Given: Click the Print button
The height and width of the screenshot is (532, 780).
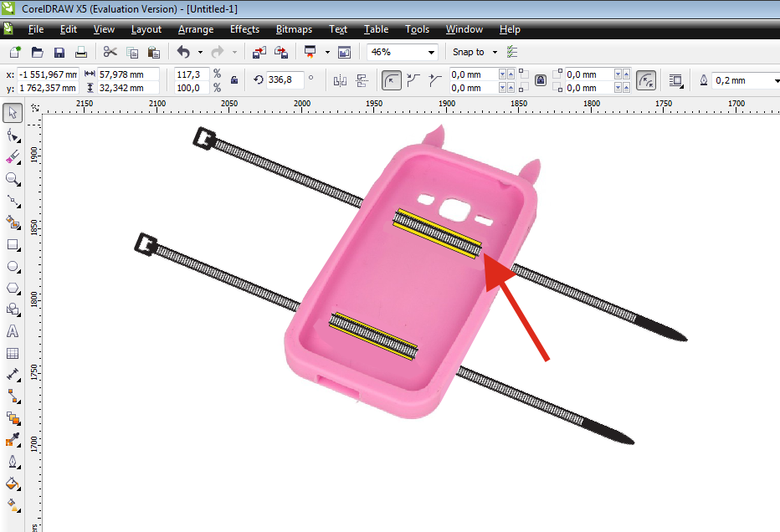Looking at the screenshot, I should click(x=80, y=52).
